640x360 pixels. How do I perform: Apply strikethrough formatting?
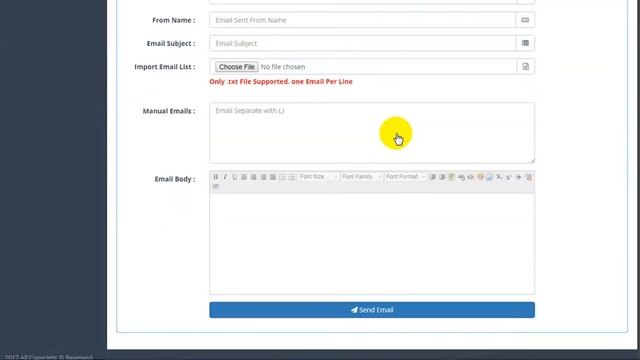[518, 177]
